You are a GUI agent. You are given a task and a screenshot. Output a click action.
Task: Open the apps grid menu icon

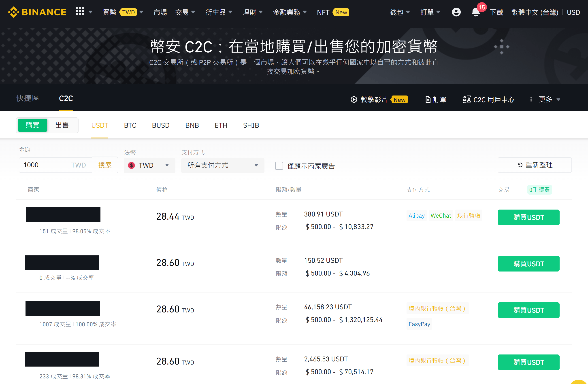80,11
